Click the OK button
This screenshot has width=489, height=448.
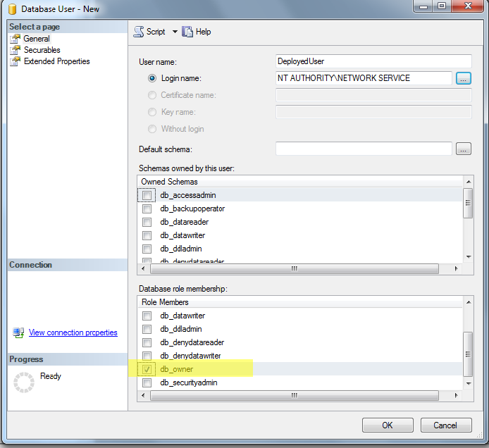coord(388,425)
